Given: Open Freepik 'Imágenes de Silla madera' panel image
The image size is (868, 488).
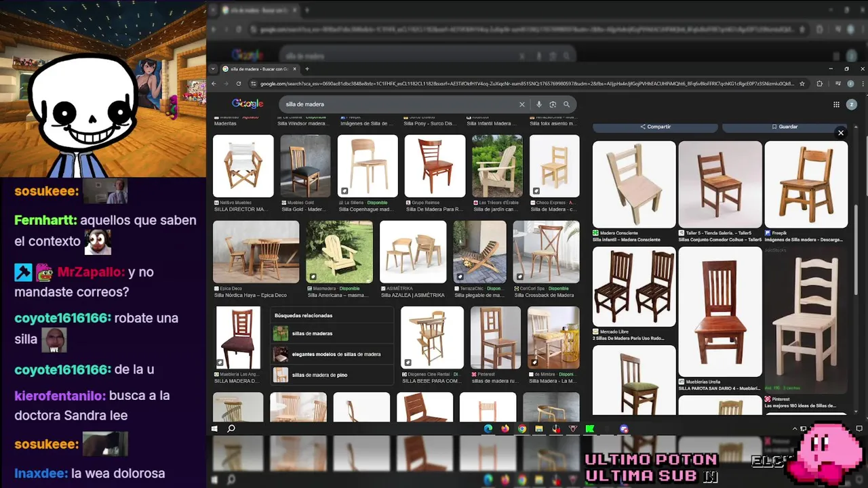Looking at the screenshot, I should point(806,184).
